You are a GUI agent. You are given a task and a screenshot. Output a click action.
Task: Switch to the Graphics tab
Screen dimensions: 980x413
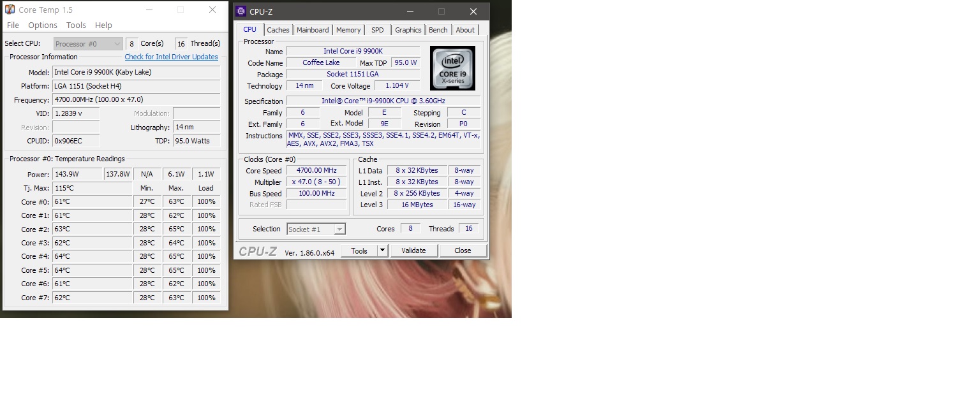click(408, 30)
